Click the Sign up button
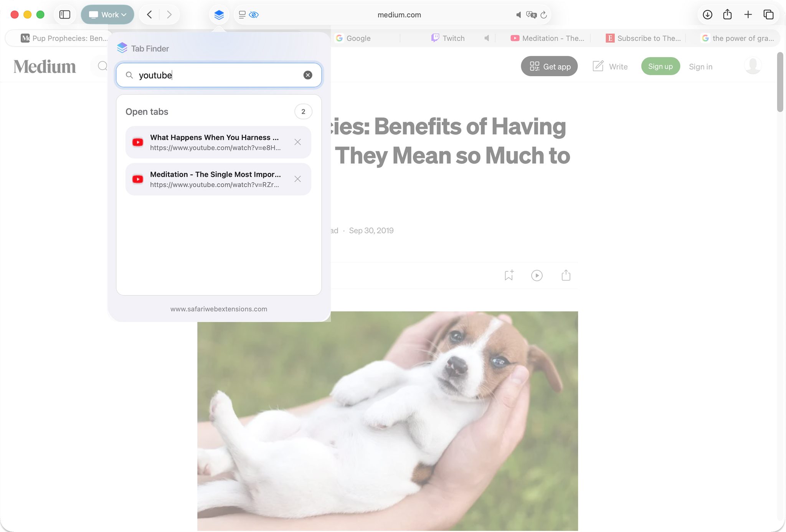 [660, 66]
